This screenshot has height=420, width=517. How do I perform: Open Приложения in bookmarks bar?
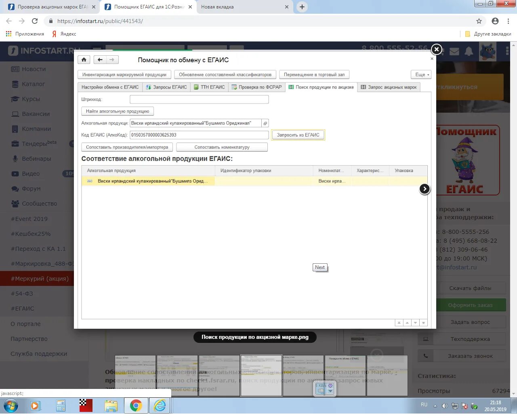tap(25, 34)
